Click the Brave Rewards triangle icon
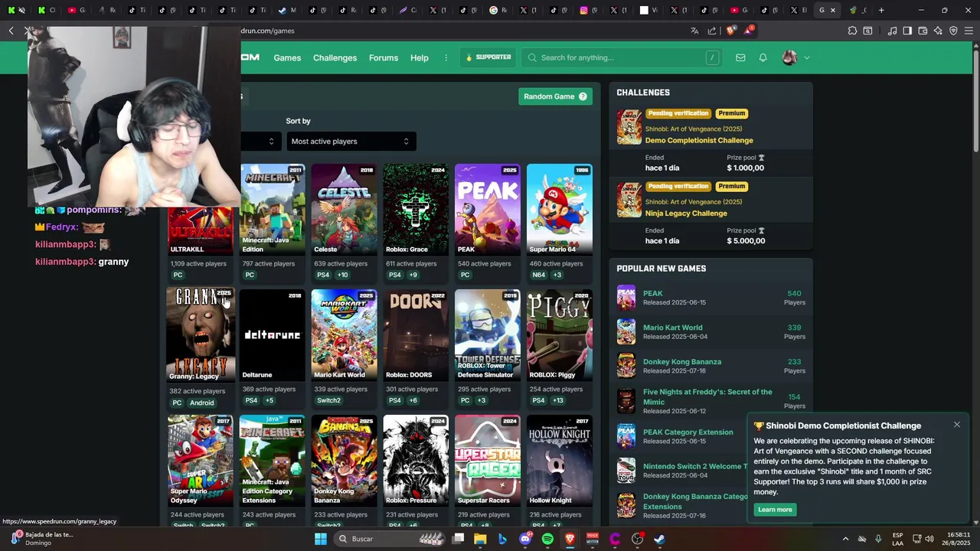The height and width of the screenshot is (551, 980). (750, 31)
